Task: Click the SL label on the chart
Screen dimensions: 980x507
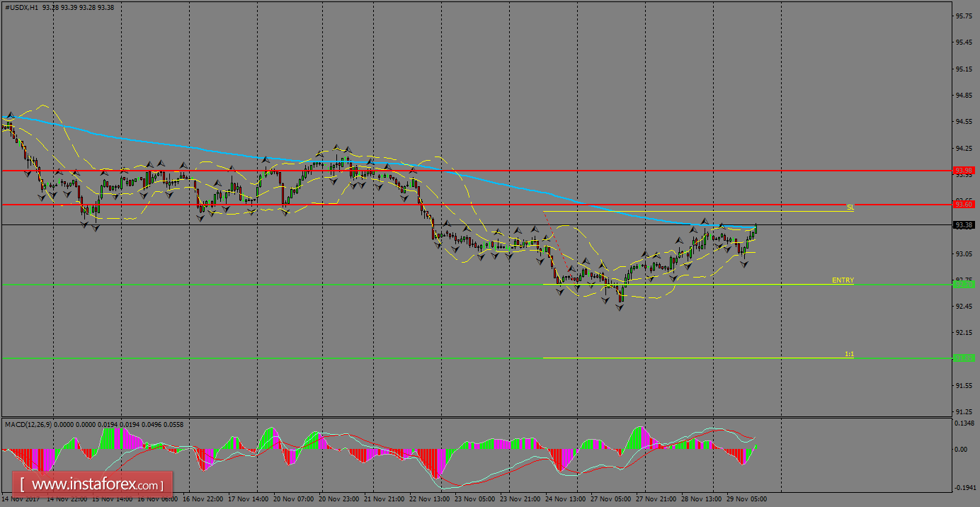Action: click(x=850, y=207)
